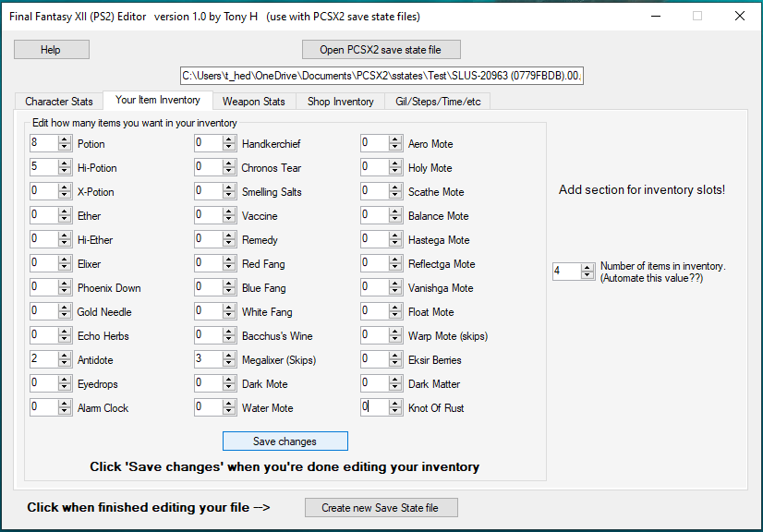Screen dimensions: 763x532
Task: Click the save state file path field
Action: pos(381,76)
